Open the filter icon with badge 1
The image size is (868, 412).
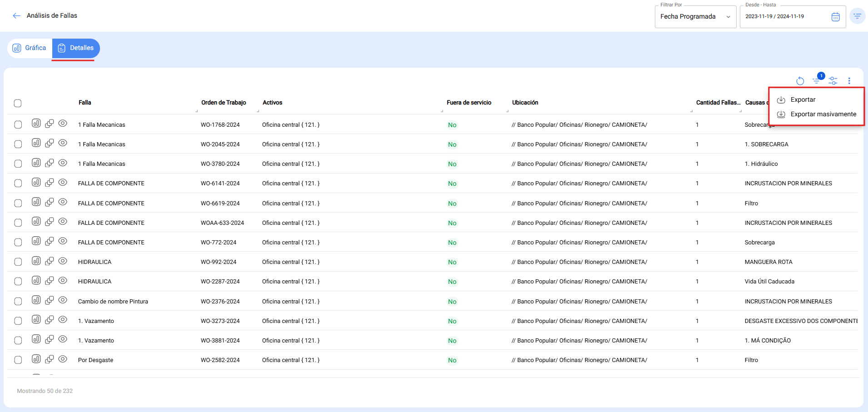point(817,80)
